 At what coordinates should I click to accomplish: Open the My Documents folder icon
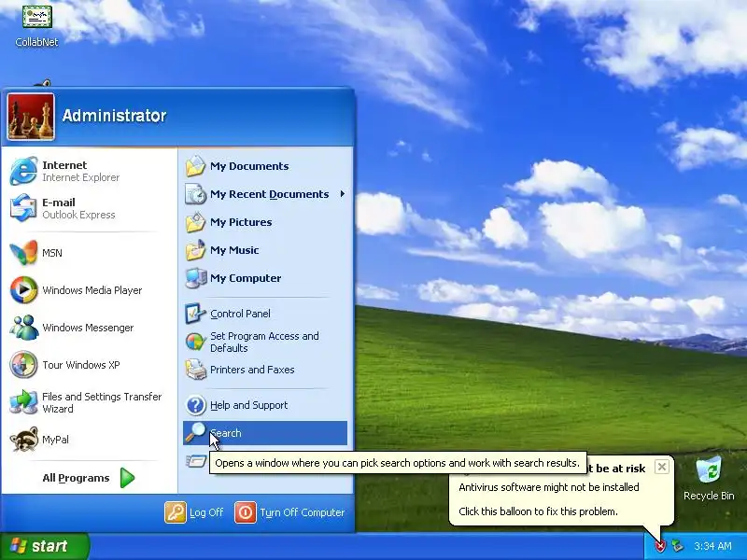[195, 166]
